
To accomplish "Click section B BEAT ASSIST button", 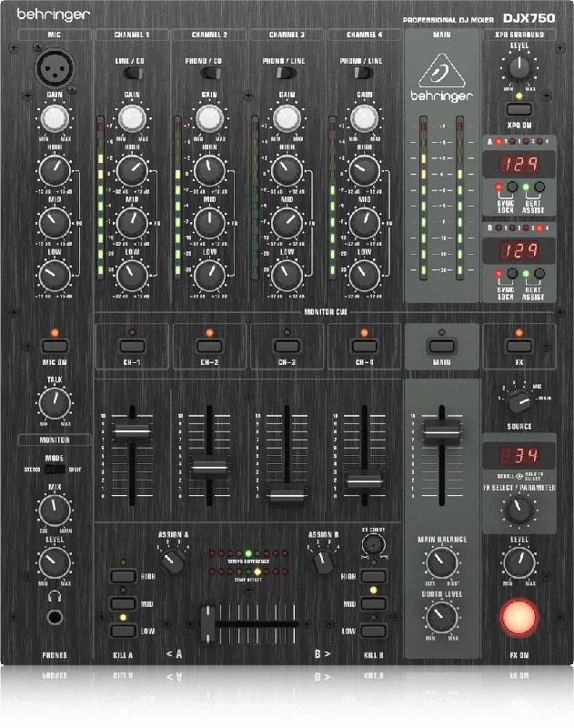I will point(539,274).
